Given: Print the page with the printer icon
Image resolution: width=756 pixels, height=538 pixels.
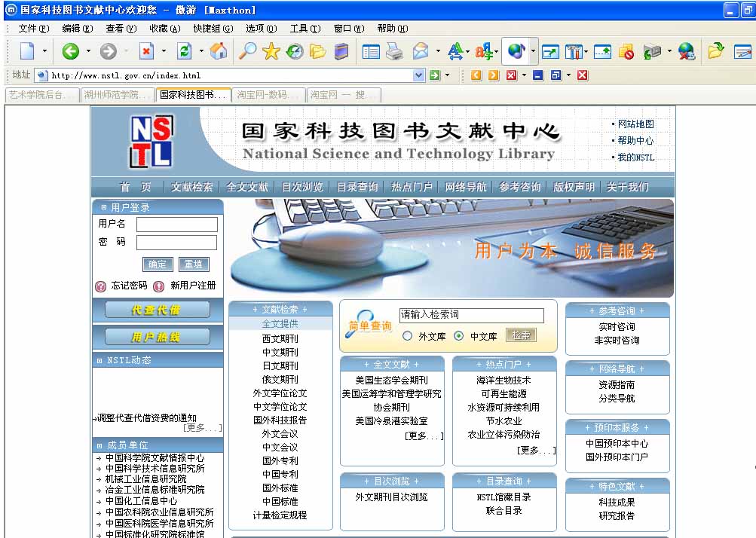Looking at the screenshot, I should (394, 51).
